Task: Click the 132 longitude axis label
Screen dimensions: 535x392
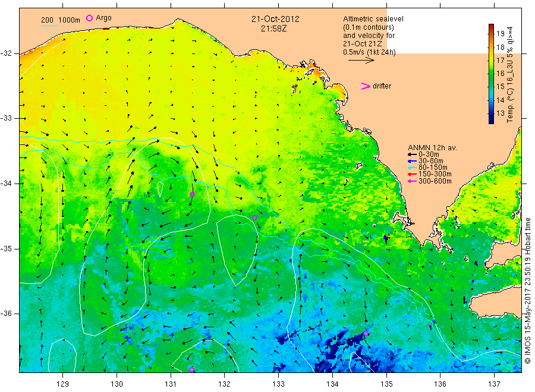Action: [225, 384]
